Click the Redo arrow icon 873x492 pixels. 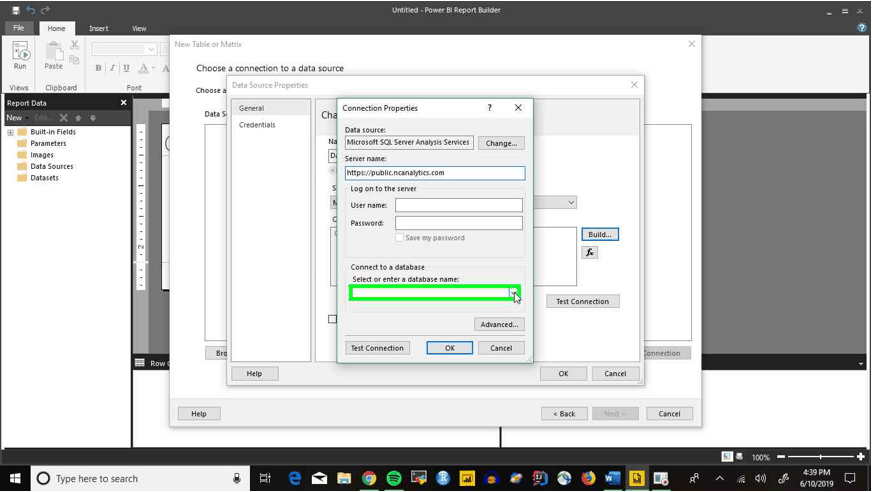[45, 10]
